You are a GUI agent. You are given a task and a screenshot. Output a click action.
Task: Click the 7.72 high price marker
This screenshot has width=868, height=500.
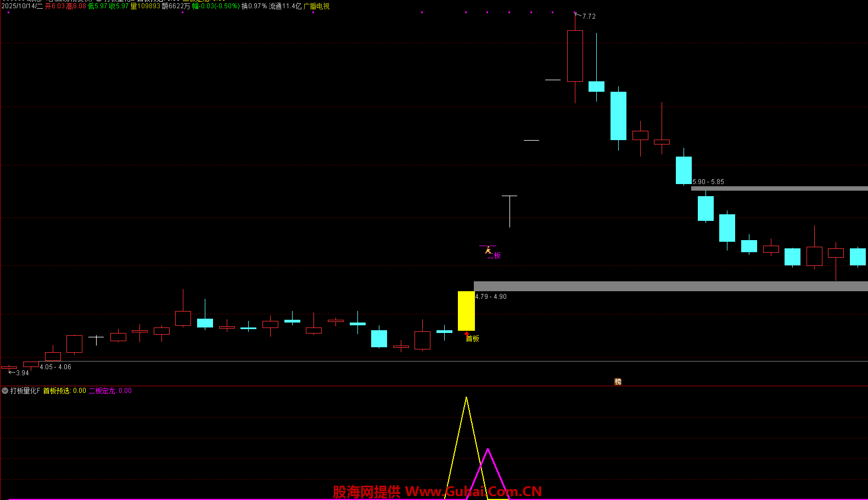(x=589, y=16)
